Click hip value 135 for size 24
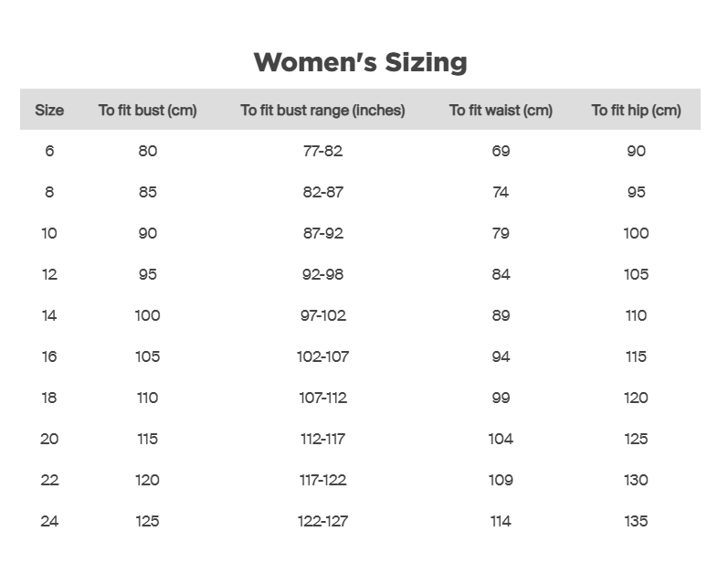 [636, 521]
